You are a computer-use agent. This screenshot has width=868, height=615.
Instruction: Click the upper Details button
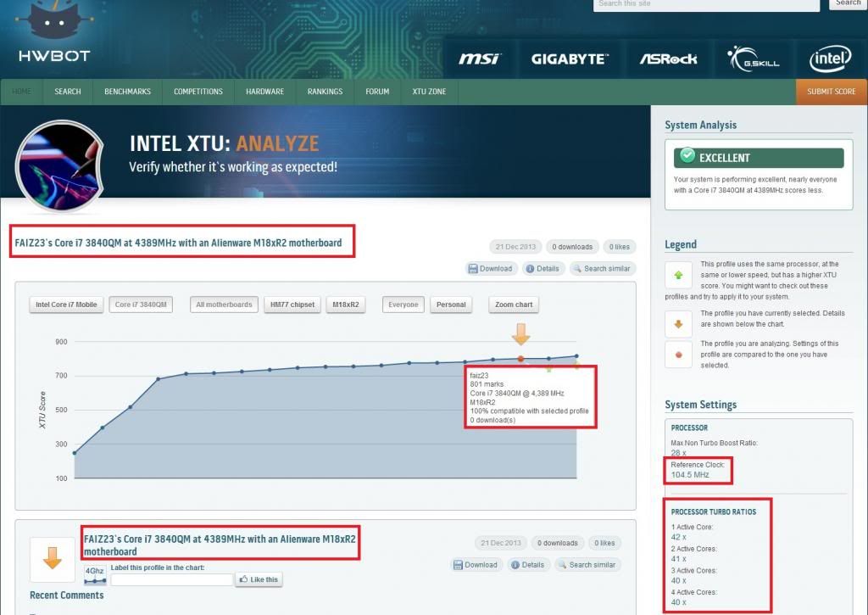542,269
